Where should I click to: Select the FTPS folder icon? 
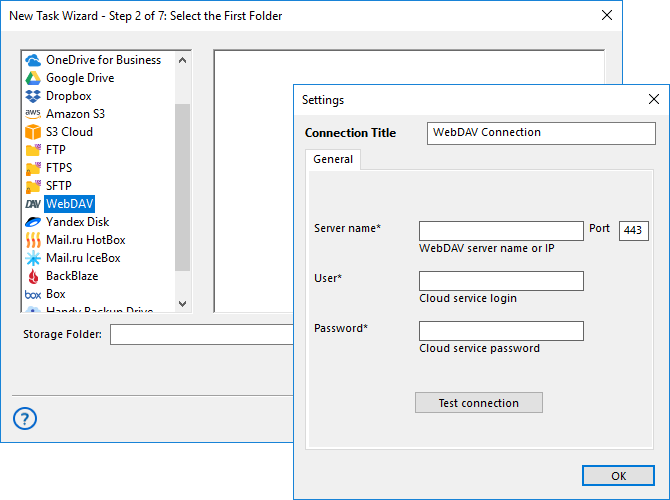pyautogui.click(x=33, y=168)
